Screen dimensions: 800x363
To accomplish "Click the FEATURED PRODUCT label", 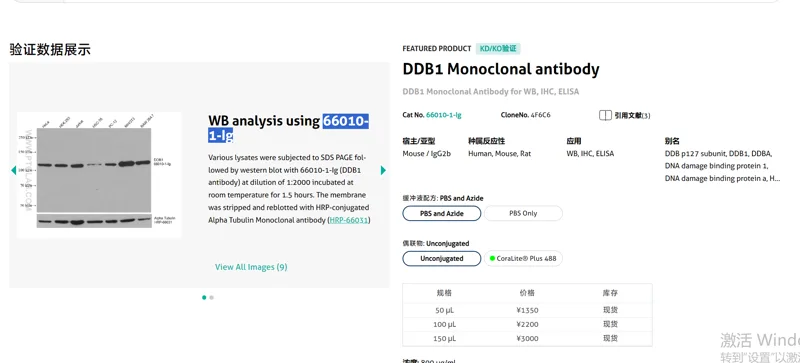I will pyautogui.click(x=437, y=49).
